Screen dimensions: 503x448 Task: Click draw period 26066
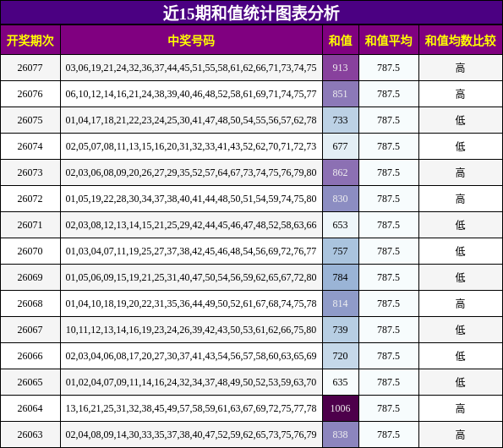30,356
